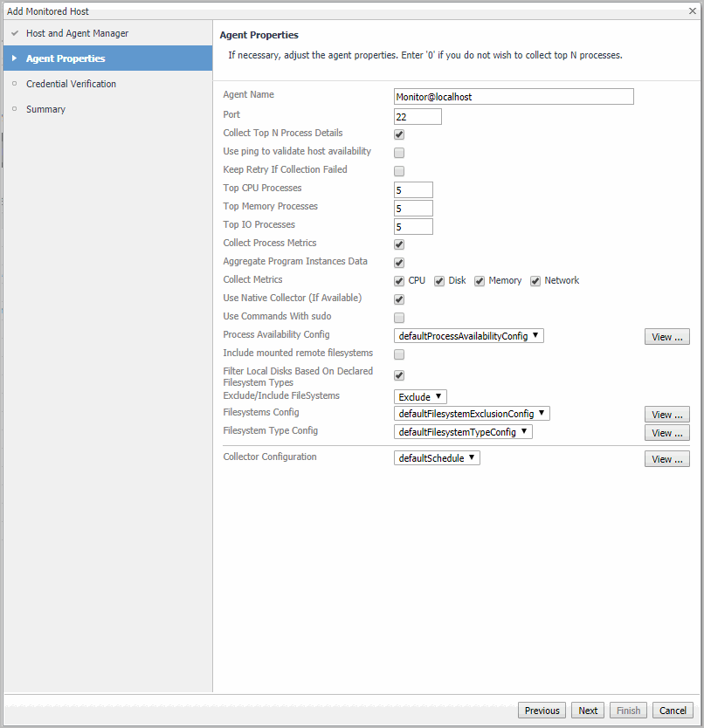Open the Process Availability Config dropdown
This screenshot has height=728, width=704.
[x=469, y=335]
